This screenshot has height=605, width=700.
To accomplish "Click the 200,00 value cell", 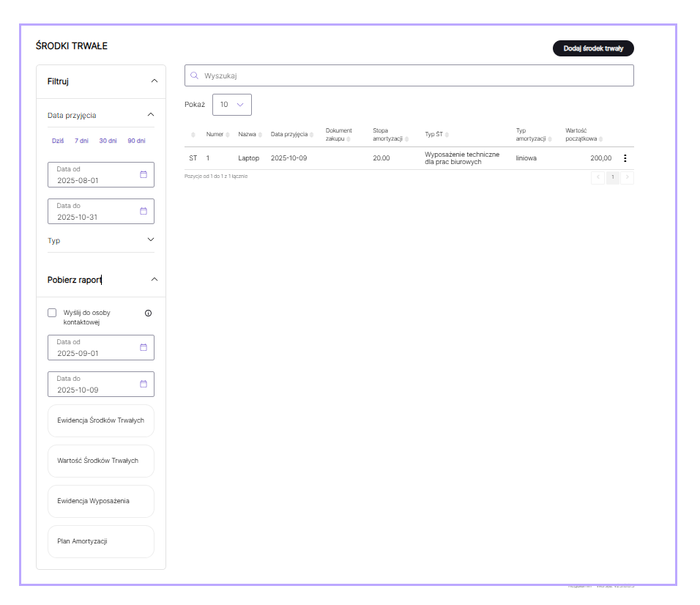I will [601, 158].
